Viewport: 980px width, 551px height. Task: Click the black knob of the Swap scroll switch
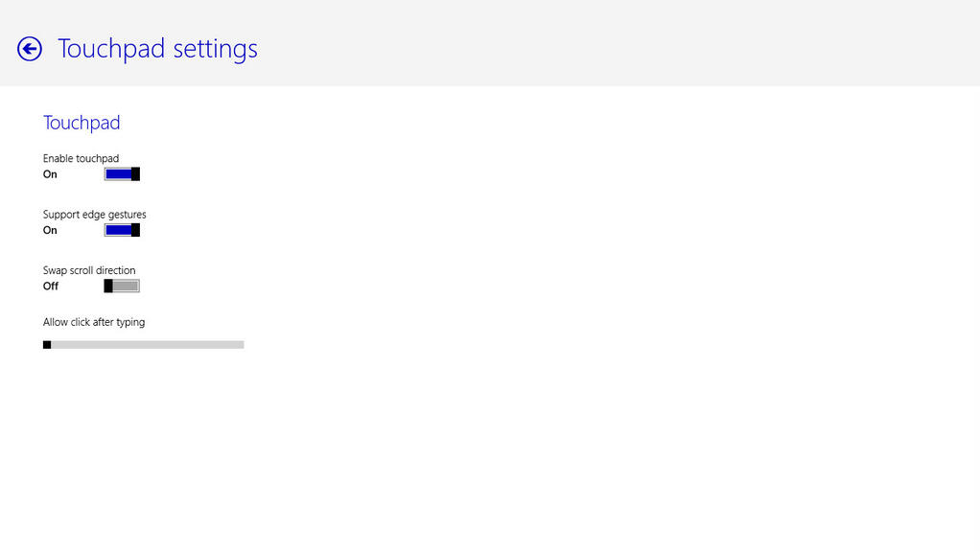click(x=108, y=287)
